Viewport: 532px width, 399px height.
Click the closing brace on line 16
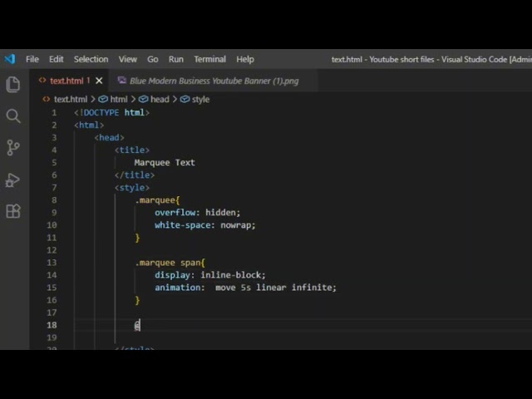[x=137, y=300]
